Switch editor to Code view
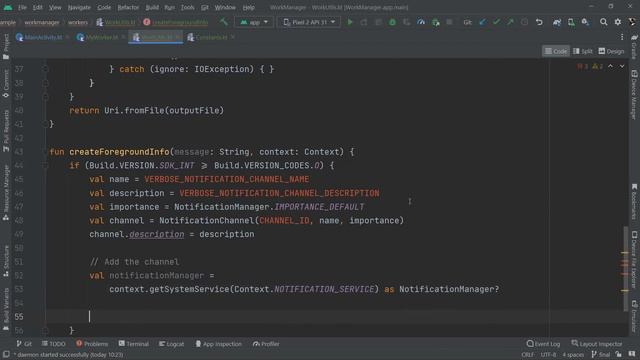 [x=556, y=51]
